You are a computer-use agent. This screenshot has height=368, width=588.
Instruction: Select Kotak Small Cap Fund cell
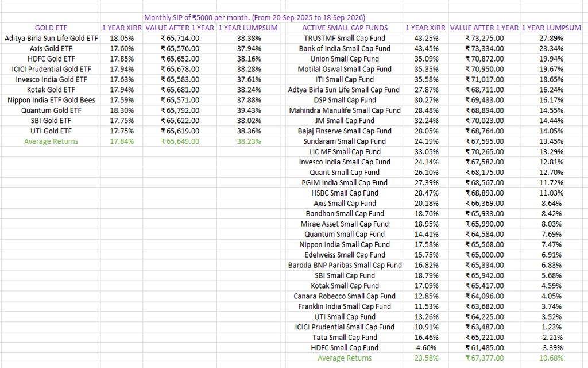tap(345, 286)
